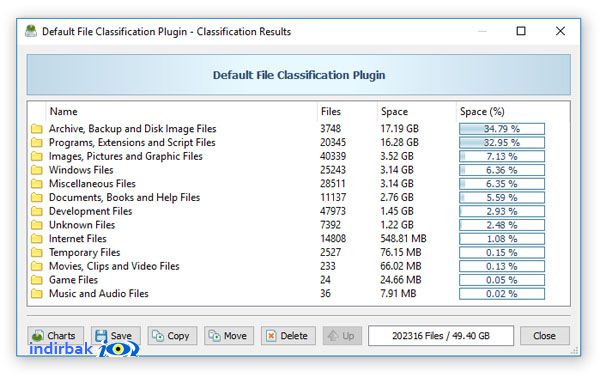Image resolution: width=600 pixels, height=377 pixels.
Task: Click folder icon next to Miscellaneous Files
Action: pos(37,184)
